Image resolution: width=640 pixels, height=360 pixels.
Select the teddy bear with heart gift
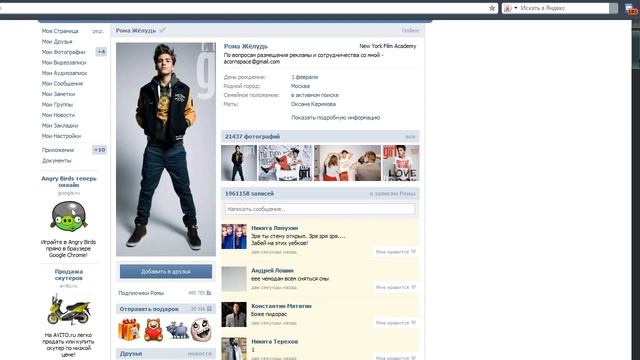[153, 330]
